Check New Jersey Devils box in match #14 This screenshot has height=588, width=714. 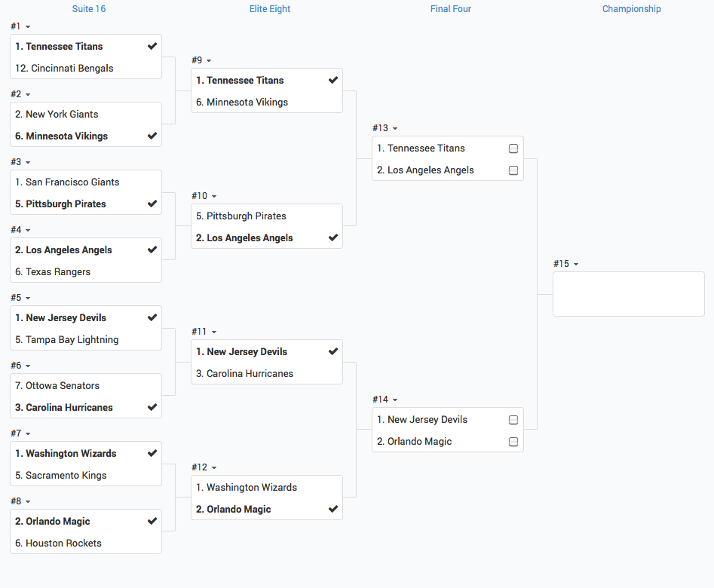coord(513,420)
